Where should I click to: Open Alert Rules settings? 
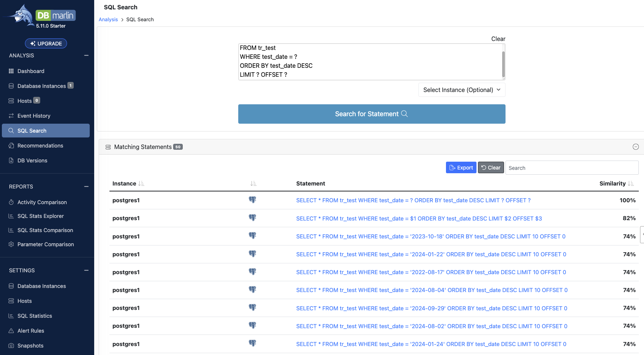31,331
